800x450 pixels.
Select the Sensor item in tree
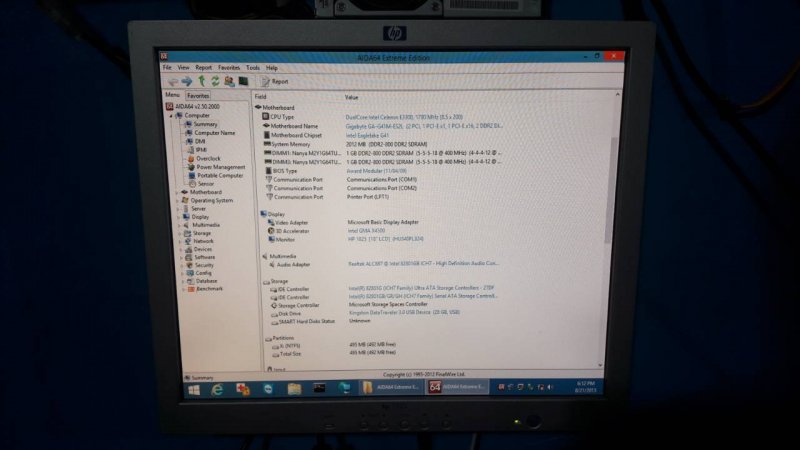[x=204, y=184]
